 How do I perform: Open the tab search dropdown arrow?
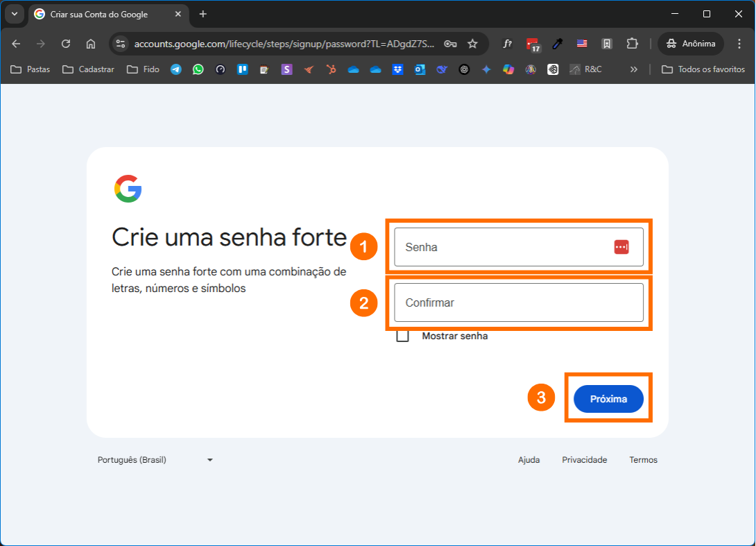pyautogui.click(x=15, y=14)
